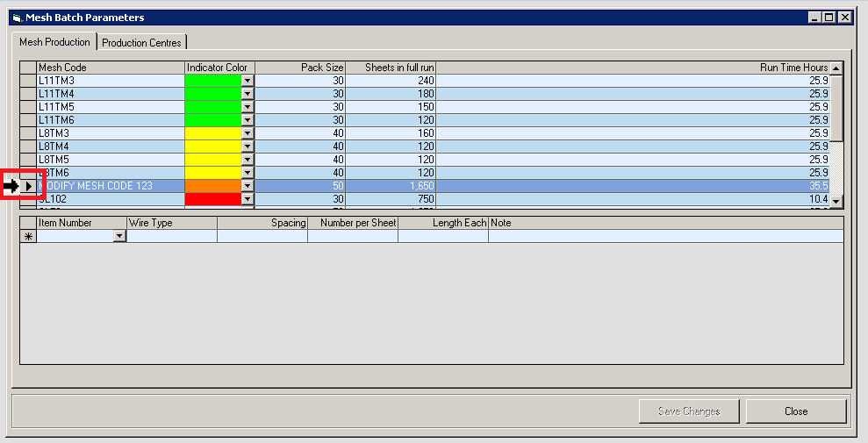Click the 35.5 run time hours cell
Image resolution: width=868 pixels, height=443 pixels.
click(633, 186)
